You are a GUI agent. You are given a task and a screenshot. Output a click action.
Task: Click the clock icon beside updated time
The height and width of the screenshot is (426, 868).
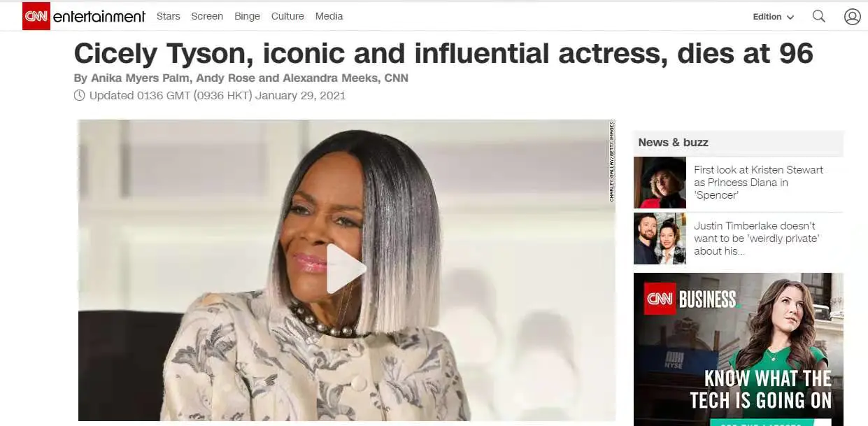click(x=80, y=95)
